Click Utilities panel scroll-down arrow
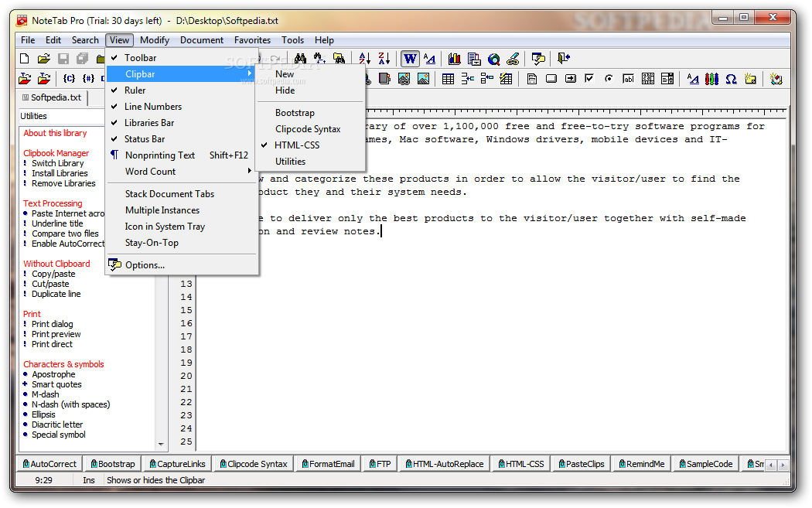The image size is (812, 508). pos(161,445)
